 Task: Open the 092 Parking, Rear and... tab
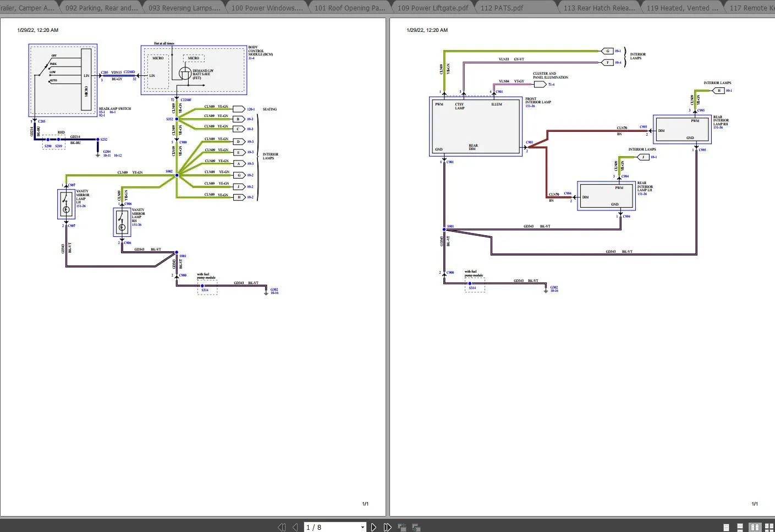point(102,8)
